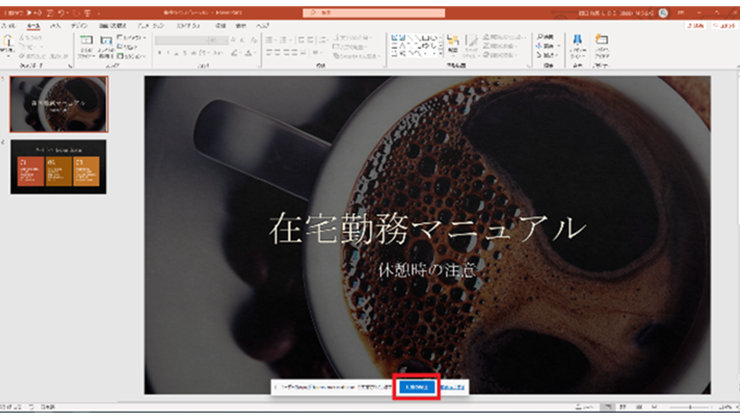This screenshot has height=417, width=740.
Task: Click the Share button
Action: 696,25
